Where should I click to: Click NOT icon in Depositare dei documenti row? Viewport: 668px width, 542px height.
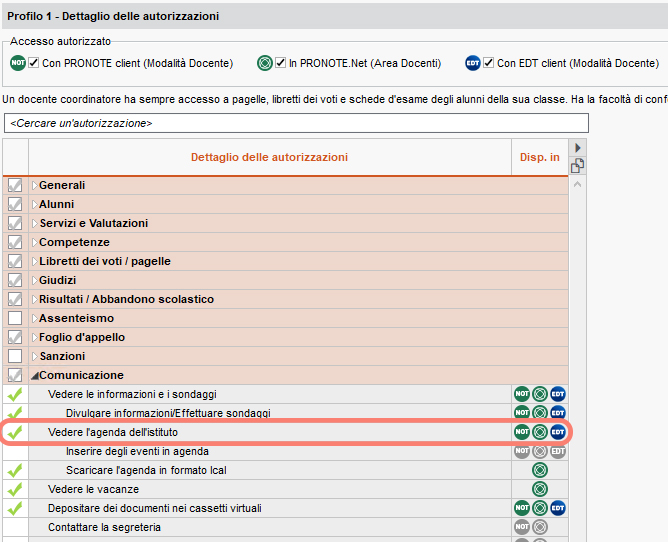tap(522, 508)
